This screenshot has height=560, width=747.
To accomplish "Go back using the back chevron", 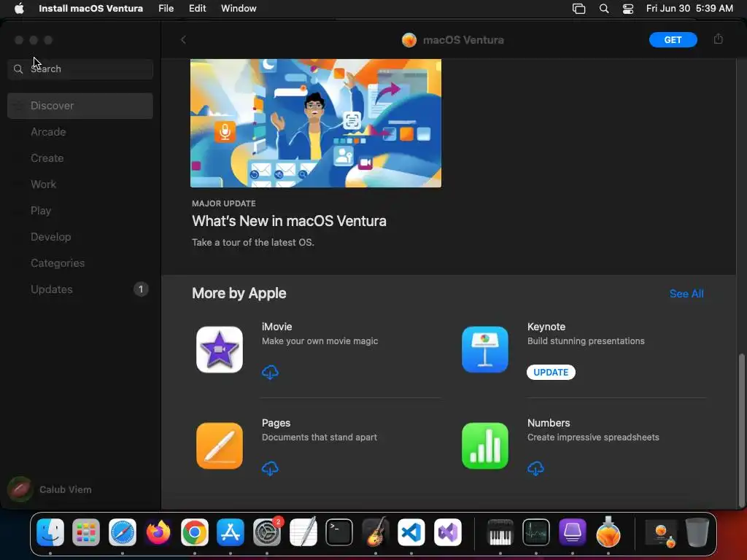I will coord(183,40).
